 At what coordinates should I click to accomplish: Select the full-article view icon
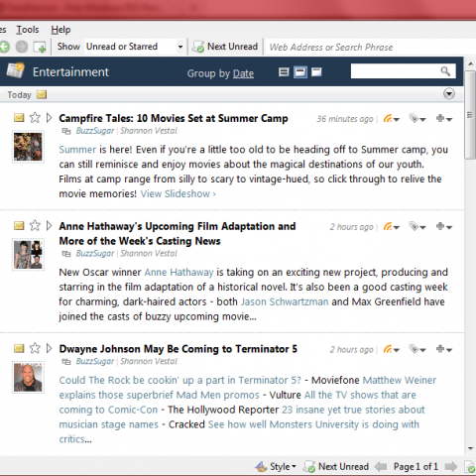[316, 72]
